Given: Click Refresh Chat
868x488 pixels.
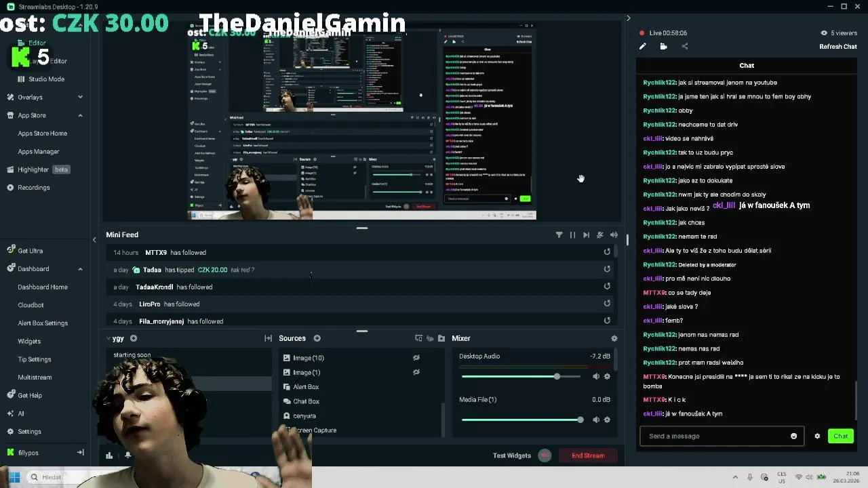Looking at the screenshot, I should [838, 47].
